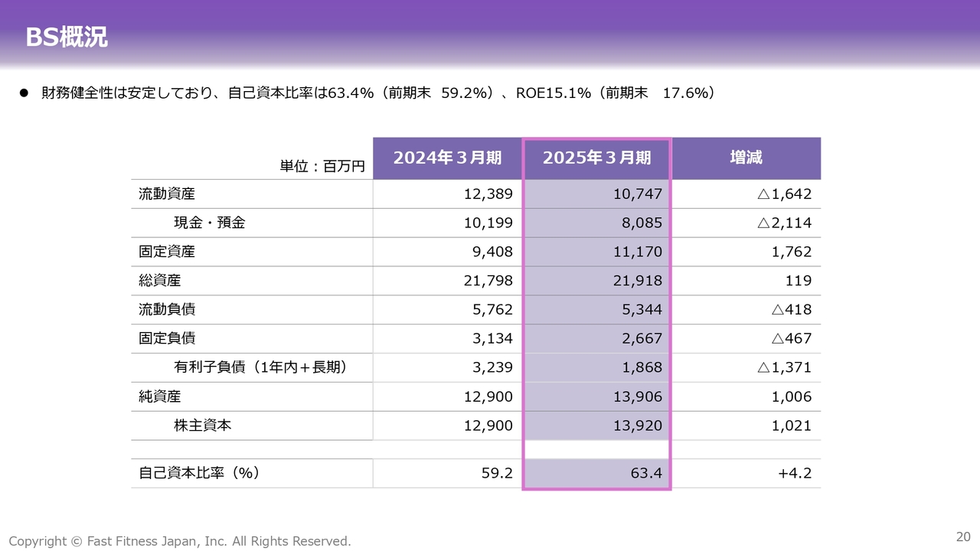Select the 総資産 row label
This screenshot has height=551, width=980.
160,280
